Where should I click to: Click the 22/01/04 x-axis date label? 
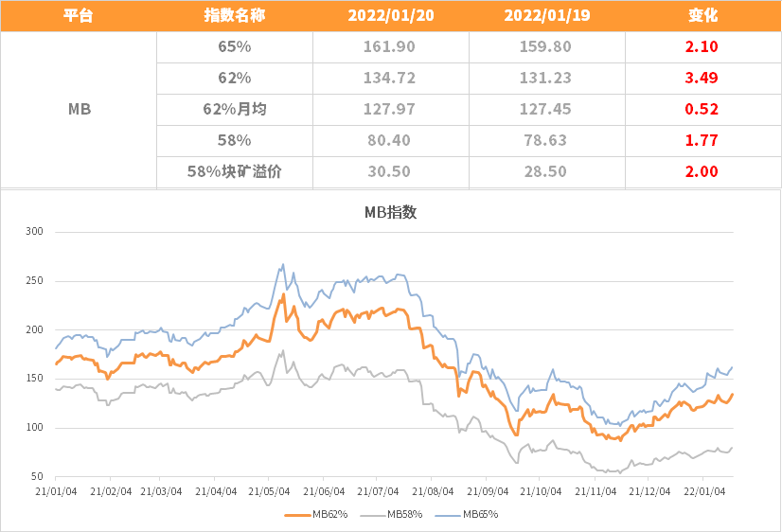coord(704,491)
